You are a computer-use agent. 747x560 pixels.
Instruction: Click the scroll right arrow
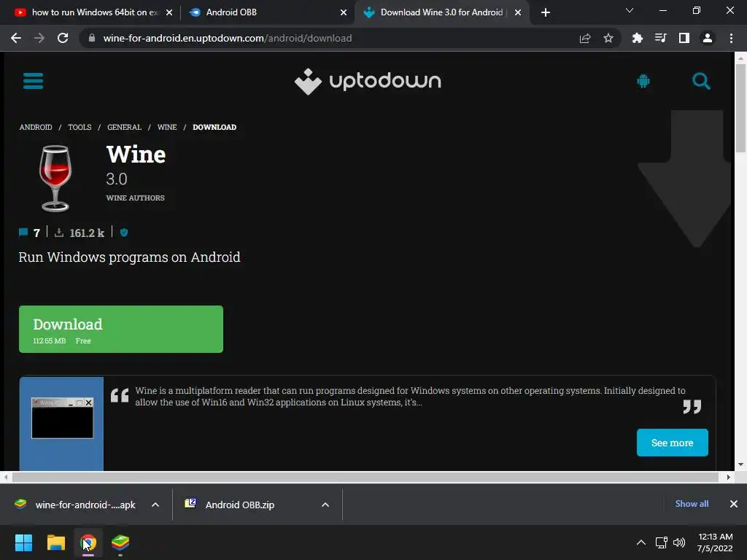(x=728, y=477)
